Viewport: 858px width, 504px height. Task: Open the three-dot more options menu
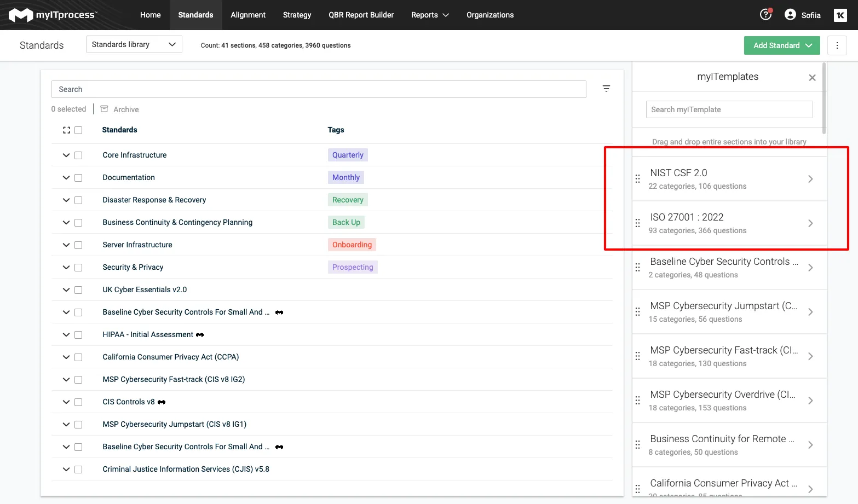[x=837, y=45]
